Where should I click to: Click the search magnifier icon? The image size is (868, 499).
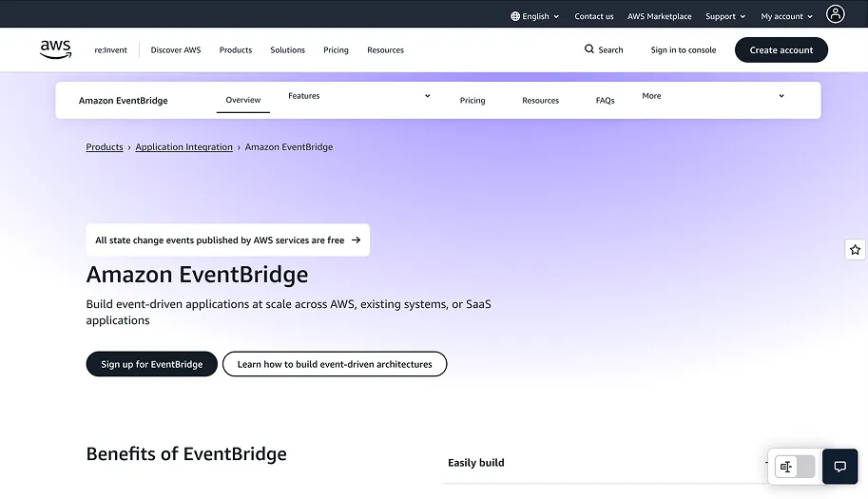[589, 49]
